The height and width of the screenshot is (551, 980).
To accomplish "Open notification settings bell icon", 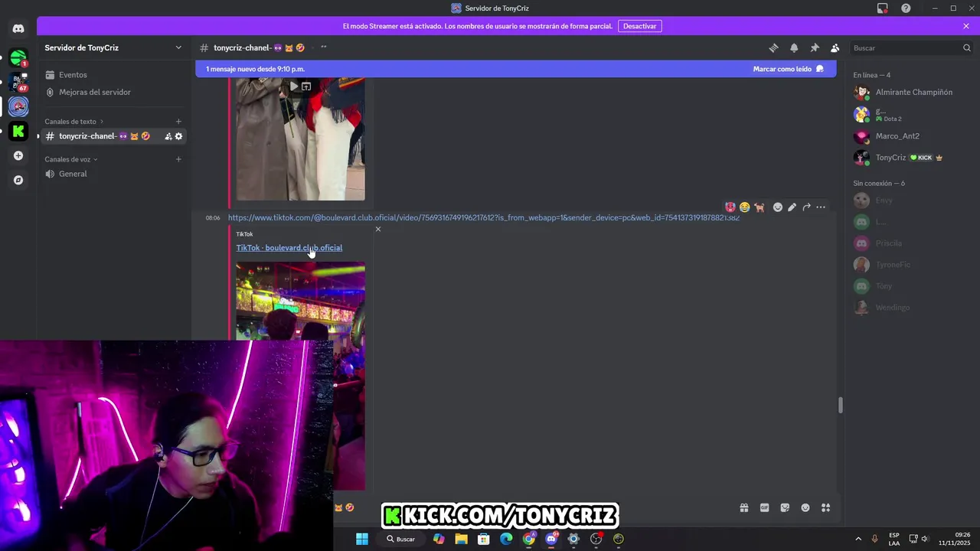I will pyautogui.click(x=794, y=47).
